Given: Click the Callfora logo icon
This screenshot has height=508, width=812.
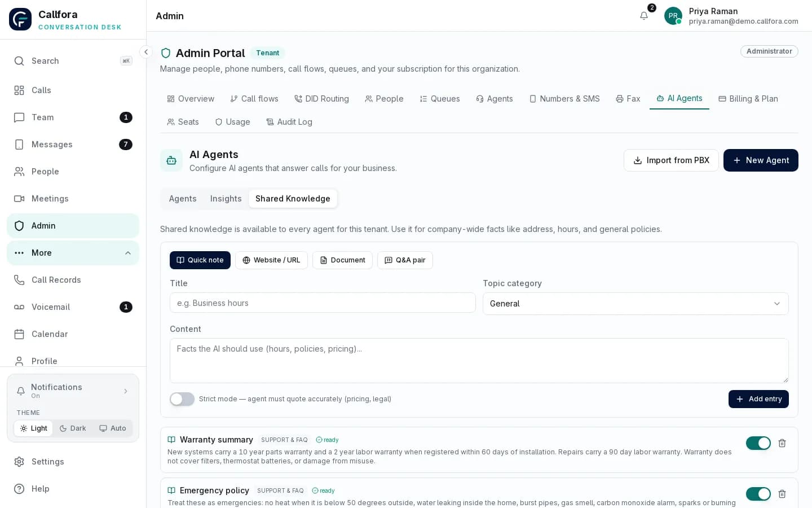Looking at the screenshot, I should tap(20, 19).
